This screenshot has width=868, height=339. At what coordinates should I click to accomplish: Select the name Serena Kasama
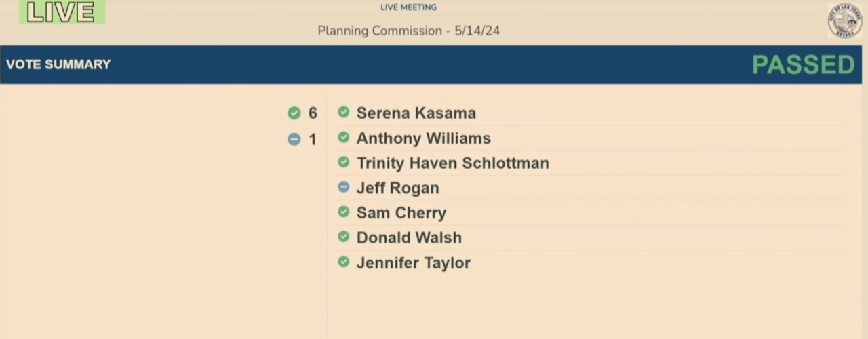point(416,113)
